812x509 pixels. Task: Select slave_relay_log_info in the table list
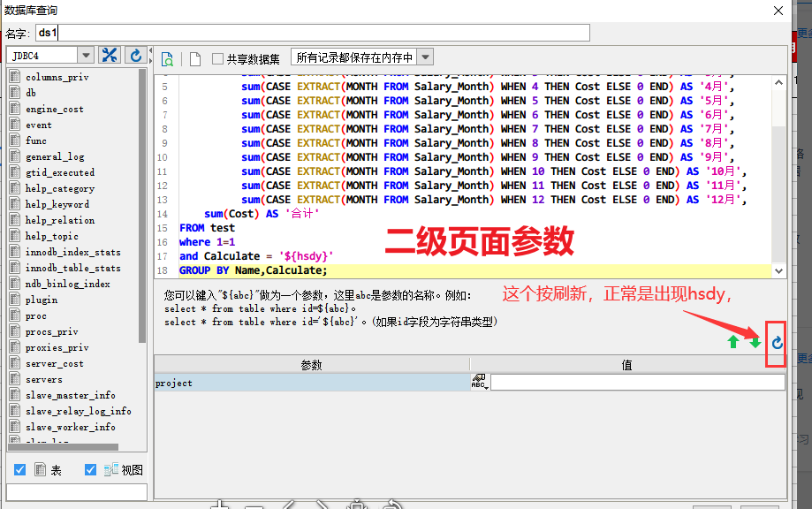coord(79,411)
